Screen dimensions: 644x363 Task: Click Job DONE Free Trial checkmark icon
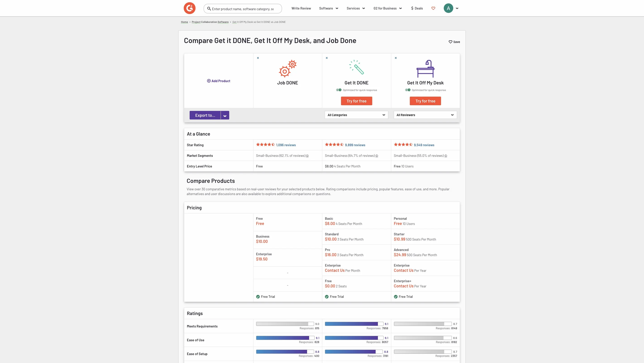258,297
